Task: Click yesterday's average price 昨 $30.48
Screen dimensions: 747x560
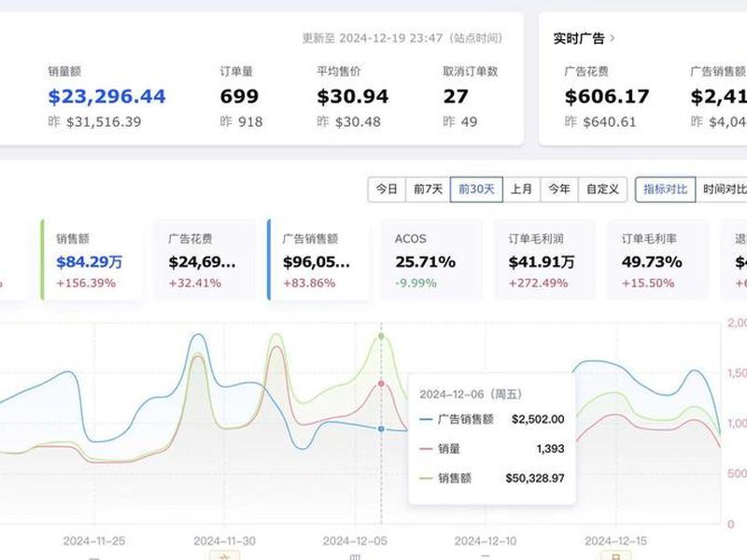Action: (348, 122)
